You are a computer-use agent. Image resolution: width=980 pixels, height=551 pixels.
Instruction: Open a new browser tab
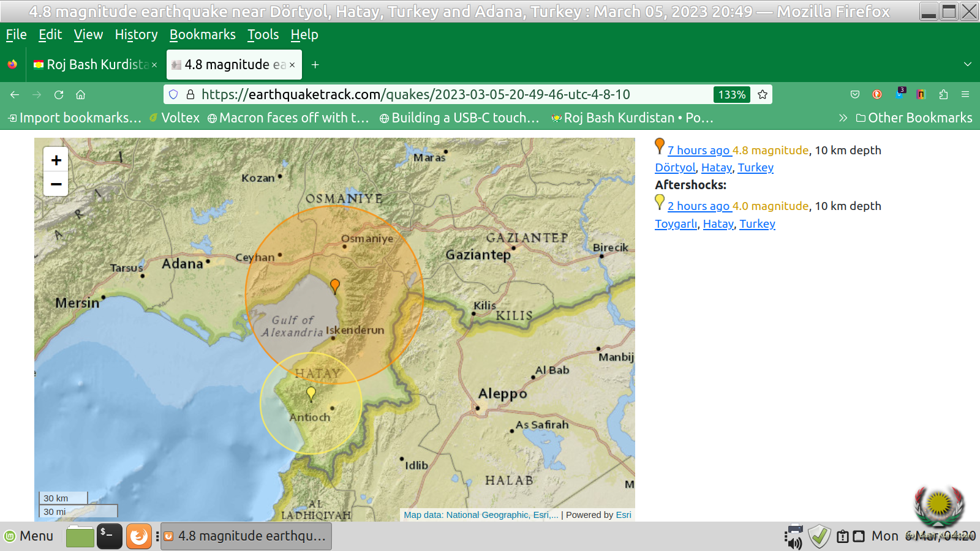pos(315,65)
